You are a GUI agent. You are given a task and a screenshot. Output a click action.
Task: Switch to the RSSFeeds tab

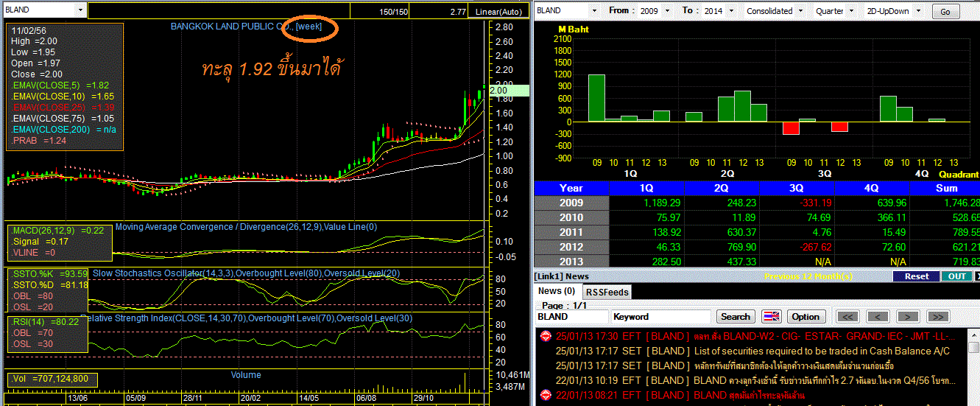(607, 292)
